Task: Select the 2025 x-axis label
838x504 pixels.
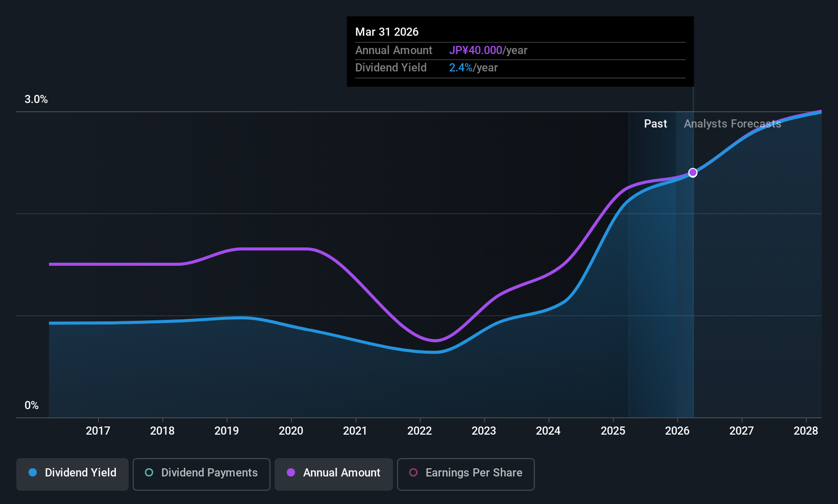Action: coord(613,431)
